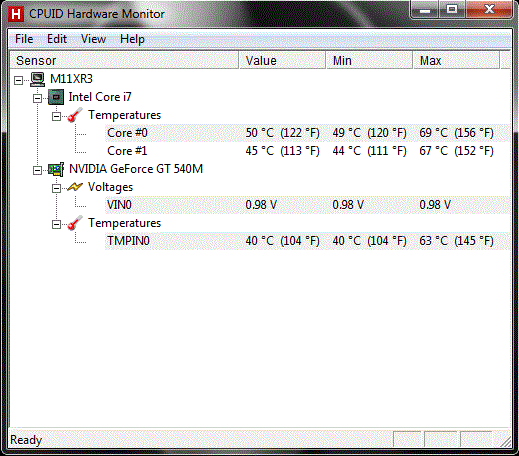
Task: Click the thermometer icon under NVIDIA GeForce
Action: pyautogui.click(x=75, y=223)
